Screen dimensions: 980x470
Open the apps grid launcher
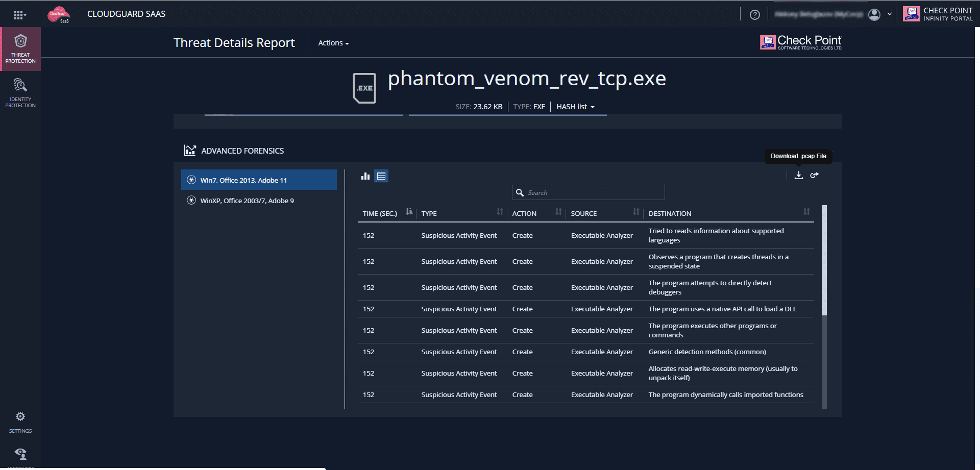point(19,15)
